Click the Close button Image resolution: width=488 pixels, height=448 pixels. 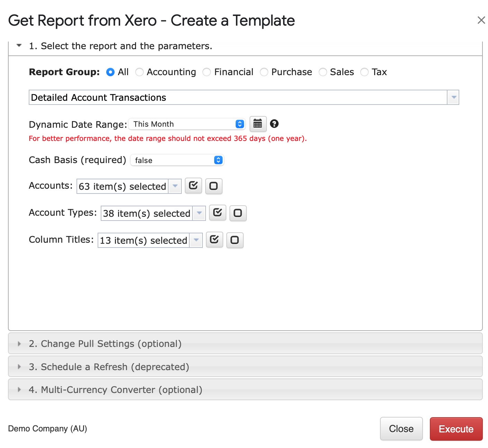click(x=401, y=429)
